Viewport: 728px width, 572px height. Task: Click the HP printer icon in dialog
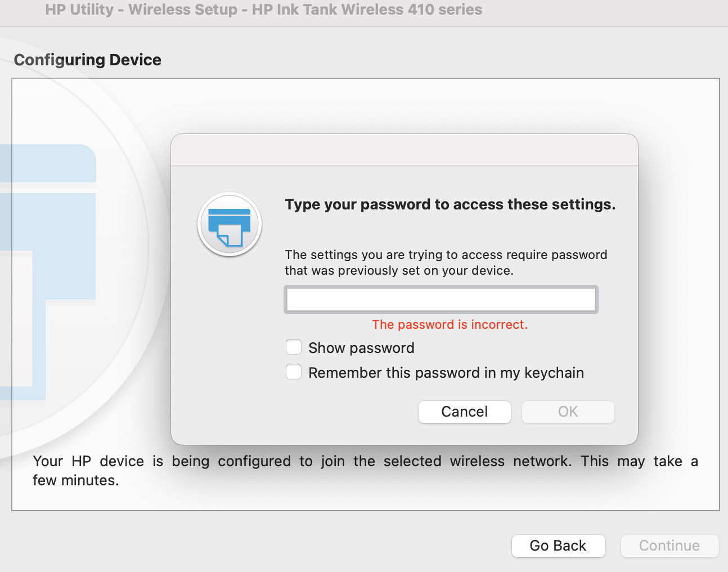(230, 225)
